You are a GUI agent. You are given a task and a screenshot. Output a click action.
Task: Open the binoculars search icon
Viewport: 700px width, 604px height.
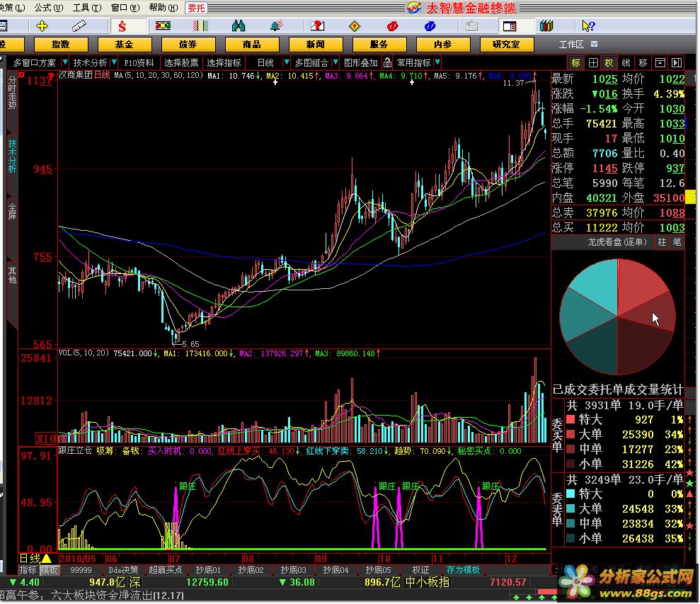point(239,26)
